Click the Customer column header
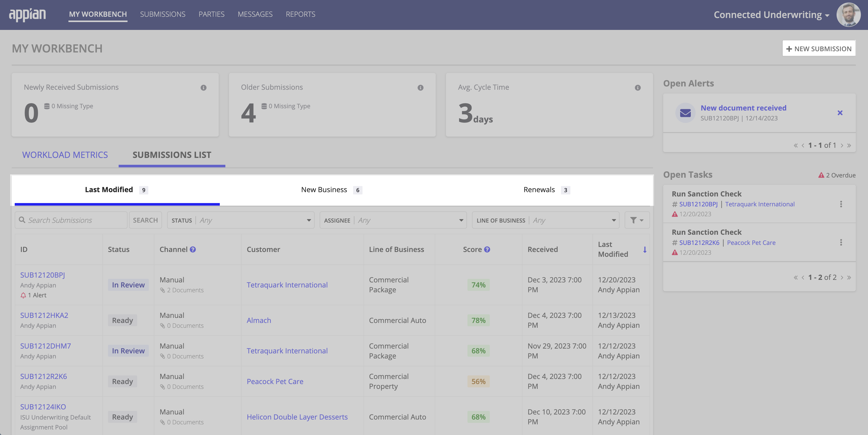This screenshot has height=435, width=868. tap(263, 250)
